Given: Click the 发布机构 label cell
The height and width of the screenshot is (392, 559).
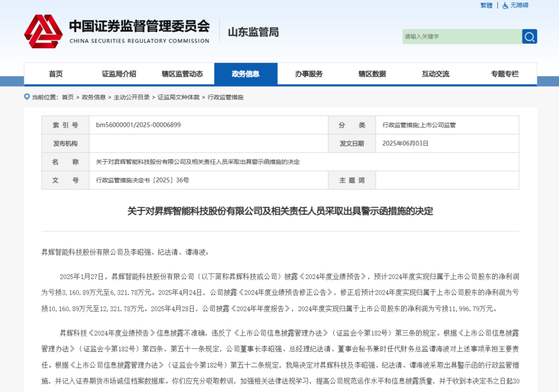Looking at the screenshot, I should pos(65,143).
